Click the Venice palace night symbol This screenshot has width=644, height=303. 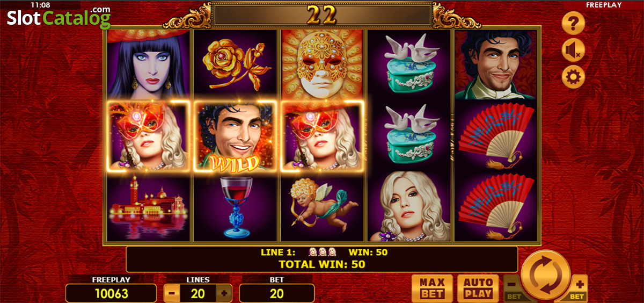(149, 207)
